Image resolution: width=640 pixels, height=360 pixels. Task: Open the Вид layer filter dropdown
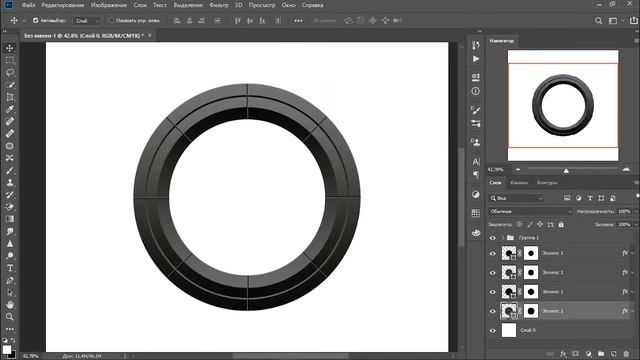click(x=516, y=198)
